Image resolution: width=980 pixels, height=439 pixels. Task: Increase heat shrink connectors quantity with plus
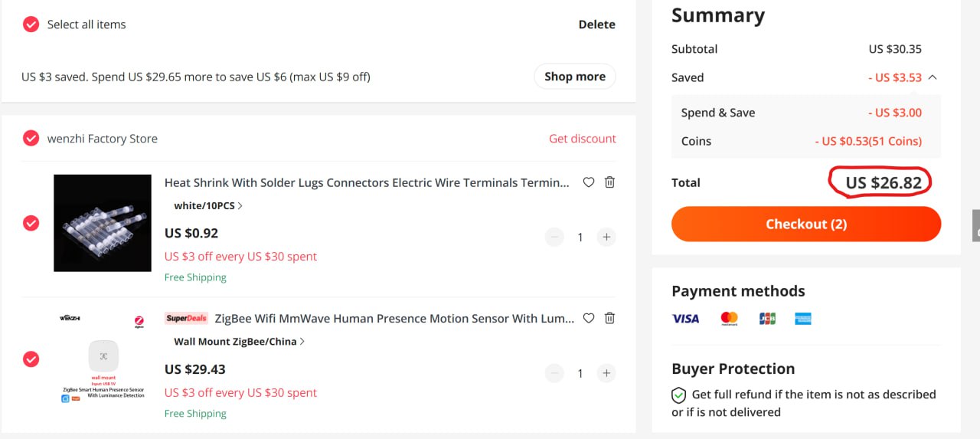[x=606, y=237]
